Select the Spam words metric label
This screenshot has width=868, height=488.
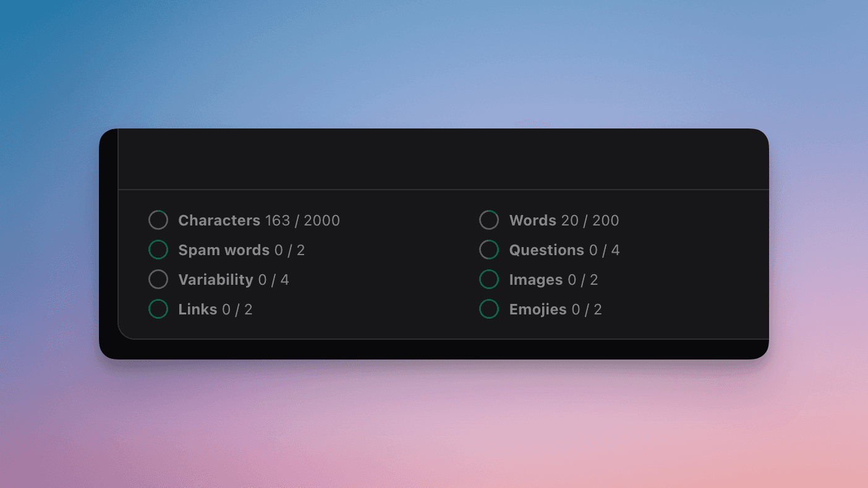pos(224,250)
